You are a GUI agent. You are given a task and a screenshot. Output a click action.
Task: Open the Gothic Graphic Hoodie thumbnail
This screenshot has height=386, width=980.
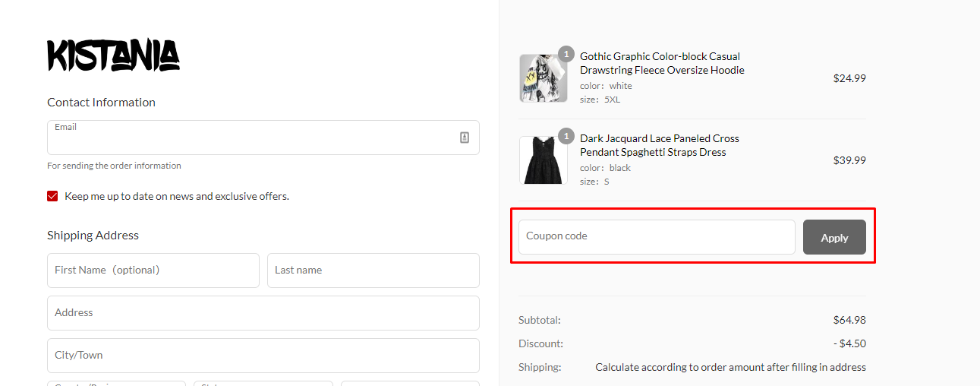543,78
